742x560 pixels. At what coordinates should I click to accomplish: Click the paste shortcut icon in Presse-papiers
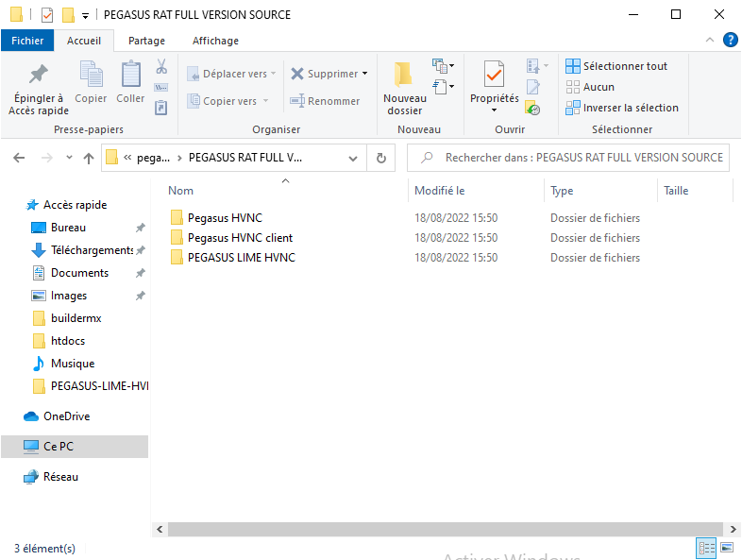tap(161, 108)
